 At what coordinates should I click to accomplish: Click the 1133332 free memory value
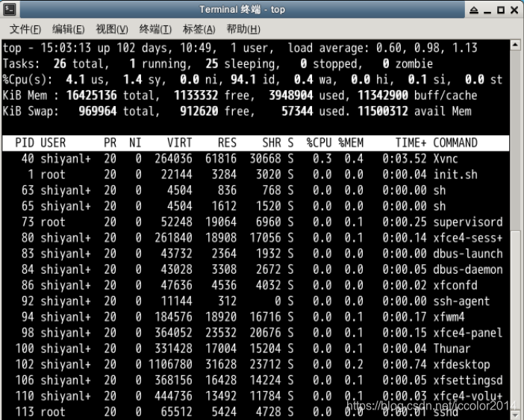196,95
